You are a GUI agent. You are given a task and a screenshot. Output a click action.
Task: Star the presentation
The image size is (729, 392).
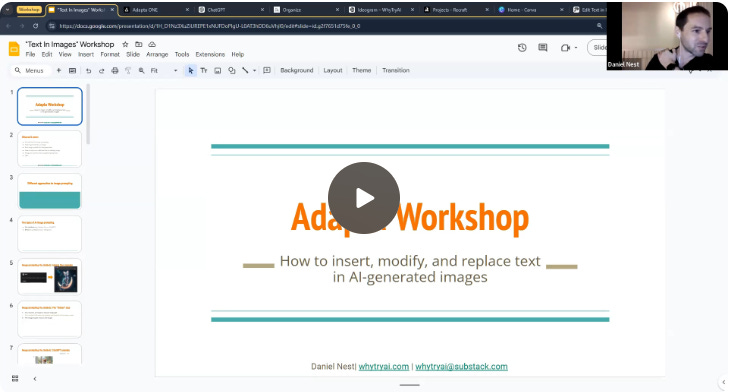(x=125, y=44)
